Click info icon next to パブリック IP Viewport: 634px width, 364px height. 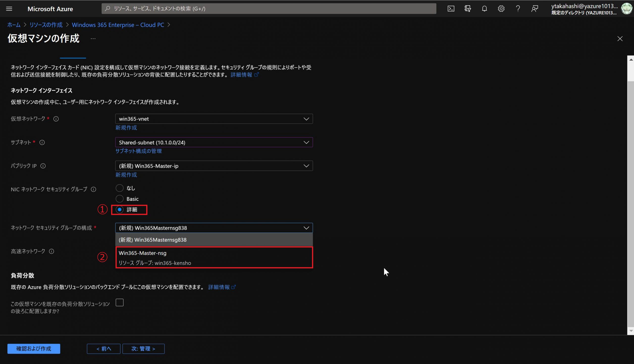coord(43,166)
